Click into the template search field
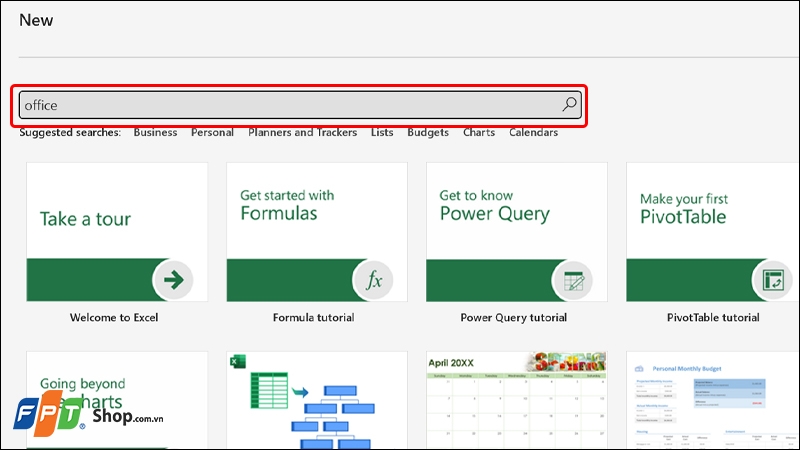Viewport: 800px width, 450px height. [x=300, y=105]
